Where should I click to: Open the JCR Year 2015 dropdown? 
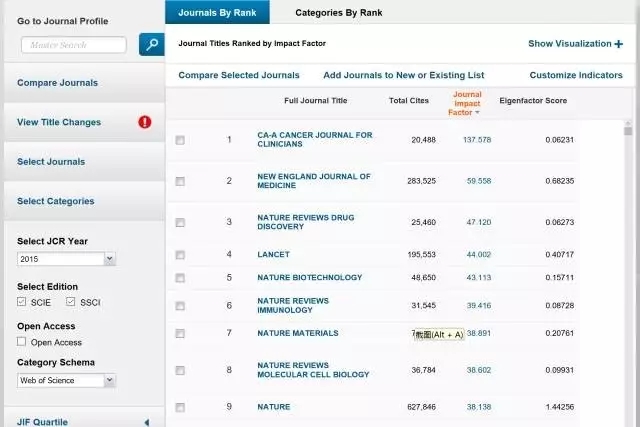click(66, 259)
